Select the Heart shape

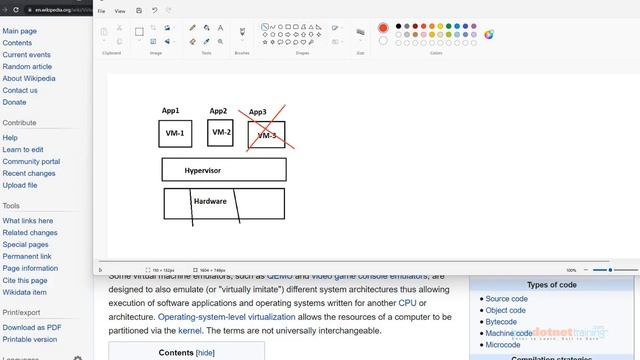point(303,42)
